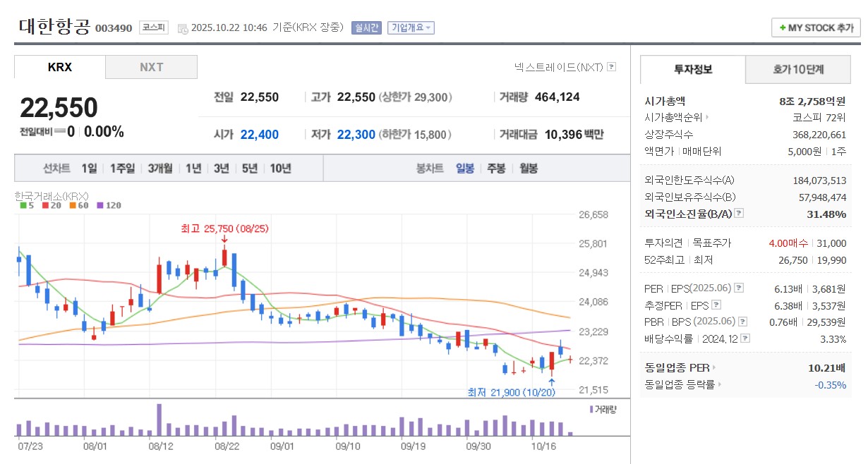The height and width of the screenshot is (464, 868).
Task: Open the PER|EPS(2025.06) help icon
Action: [740, 288]
